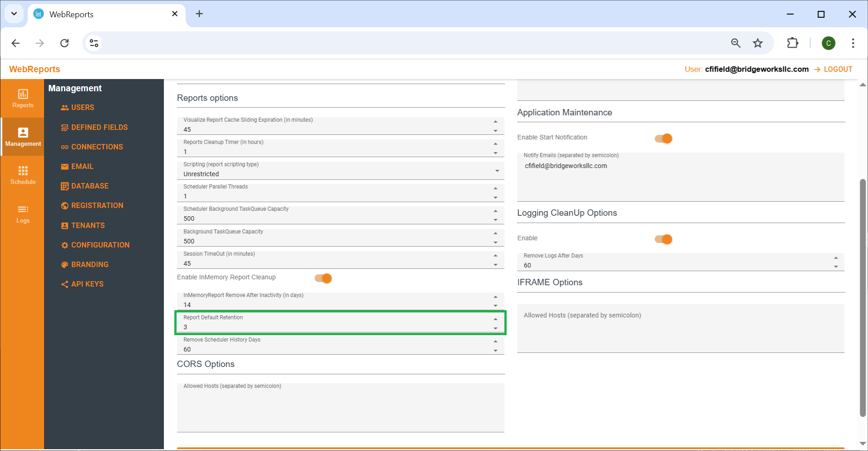The width and height of the screenshot is (868, 451).
Task: Open the browser extensions puzzle icon
Action: [x=793, y=43]
